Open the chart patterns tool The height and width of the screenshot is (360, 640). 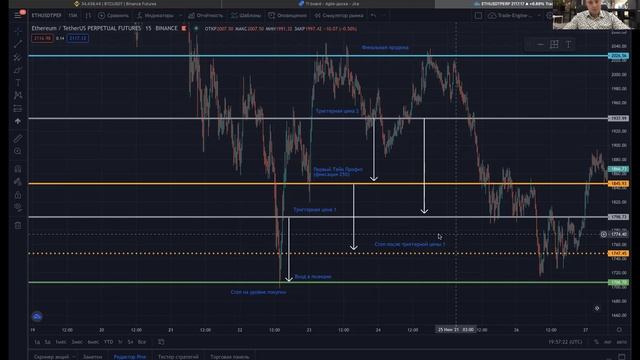[x=18, y=96]
